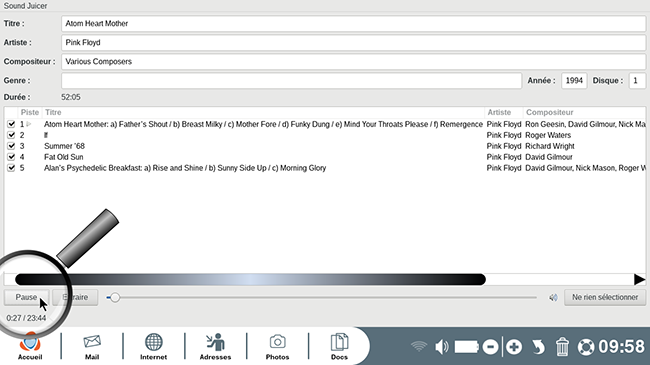
Task: Click the zoom-out minus icon
Action: tap(490, 347)
